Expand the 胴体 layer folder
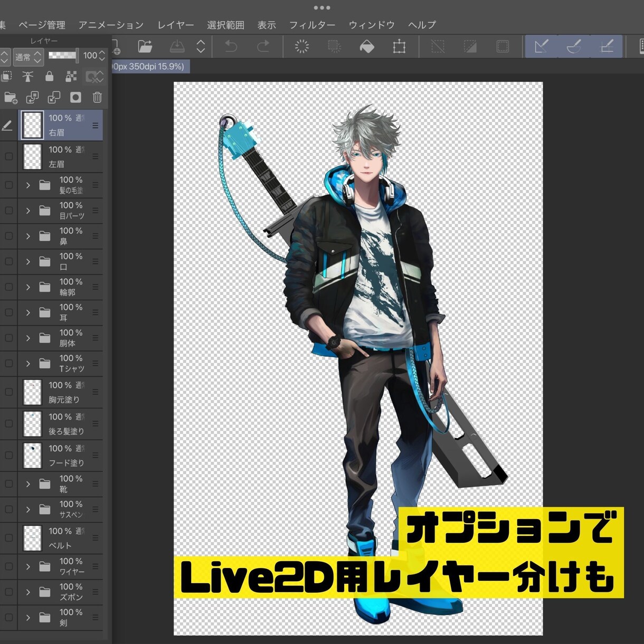The width and height of the screenshot is (644, 644). (x=28, y=338)
